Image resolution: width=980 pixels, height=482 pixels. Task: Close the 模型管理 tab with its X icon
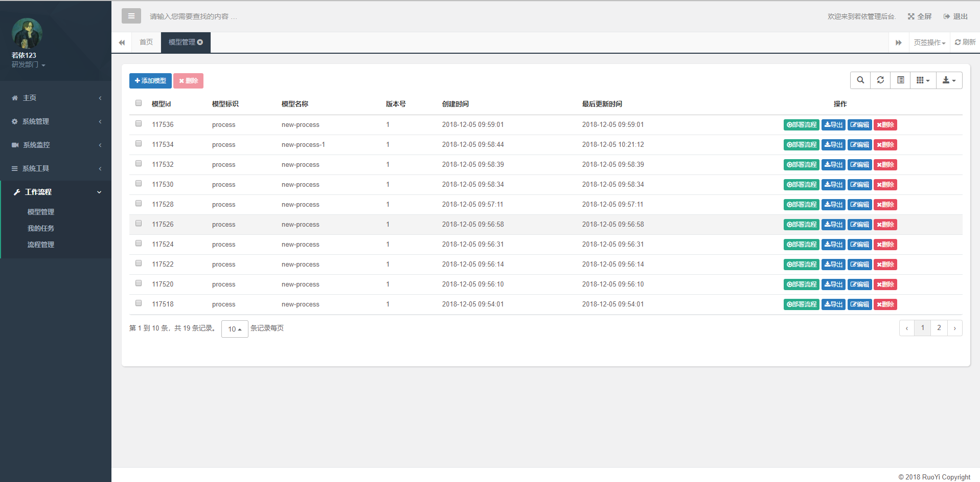200,42
